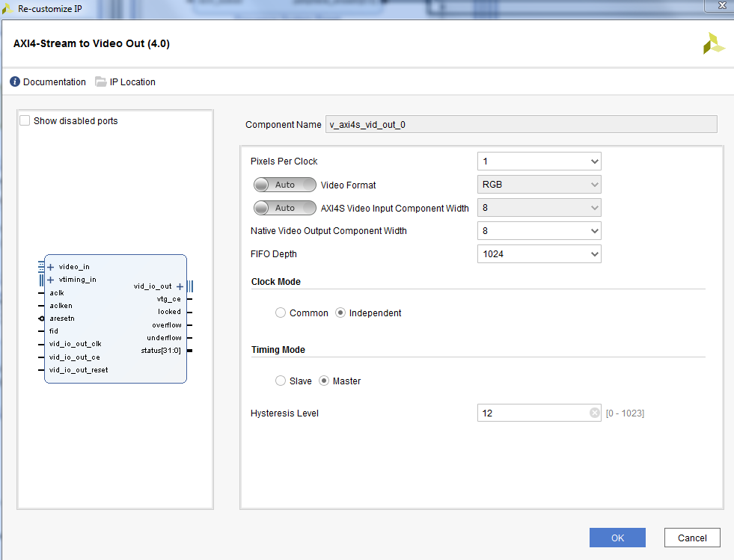Image resolution: width=734 pixels, height=560 pixels.
Task: Expand the vid_io_out port plus icon
Action: pyautogui.click(x=180, y=286)
